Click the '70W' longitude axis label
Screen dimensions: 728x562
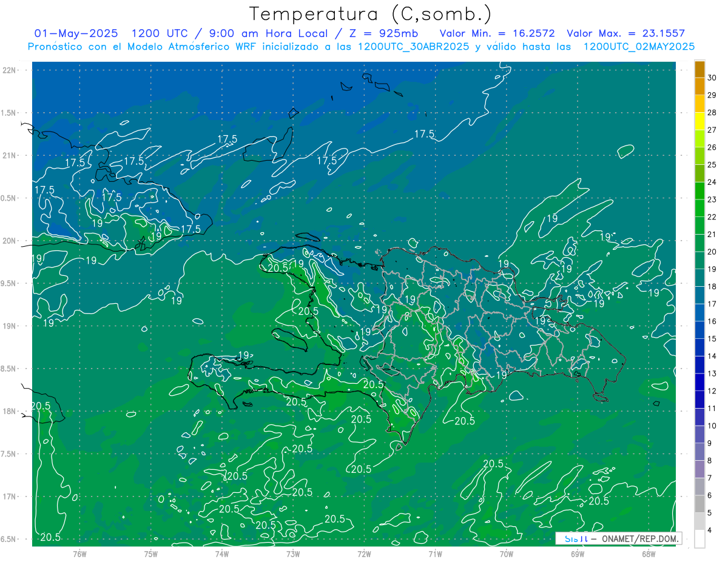tap(507, 554)
